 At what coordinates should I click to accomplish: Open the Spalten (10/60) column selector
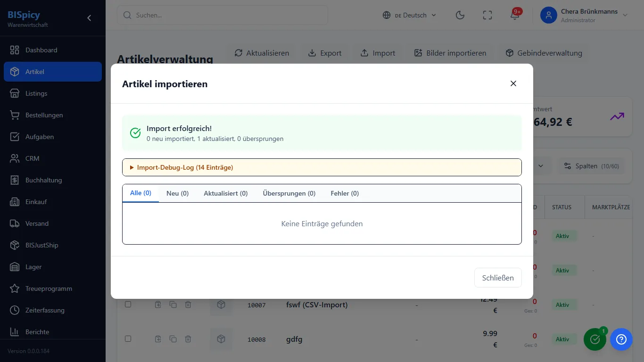pos(593,166)
